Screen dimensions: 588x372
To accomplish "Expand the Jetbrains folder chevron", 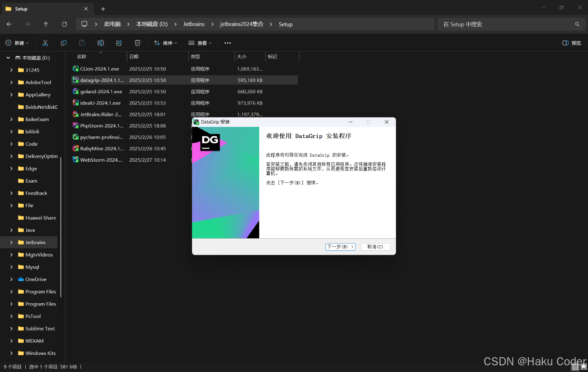I will pyautogui.click(x=11, y=243).
